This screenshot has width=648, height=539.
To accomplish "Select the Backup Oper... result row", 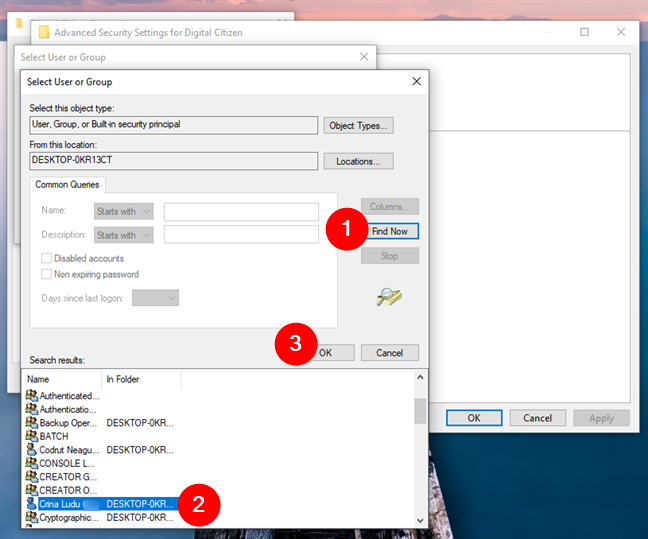I will click(100, 423).
